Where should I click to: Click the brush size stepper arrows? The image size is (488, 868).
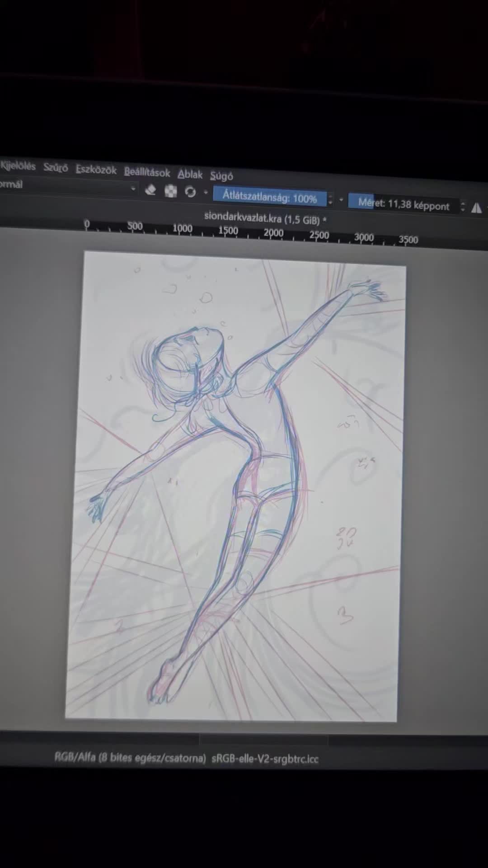tap(463, 207)
